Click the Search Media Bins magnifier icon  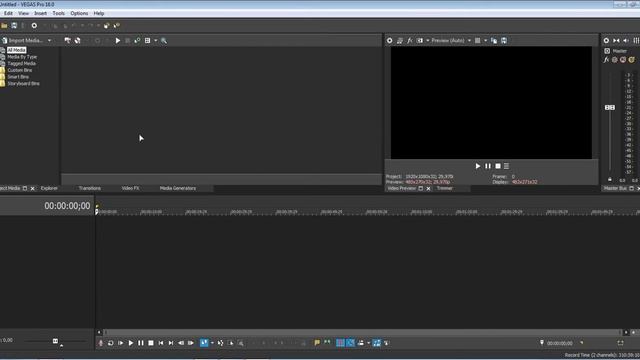click(x=164, y=40)
